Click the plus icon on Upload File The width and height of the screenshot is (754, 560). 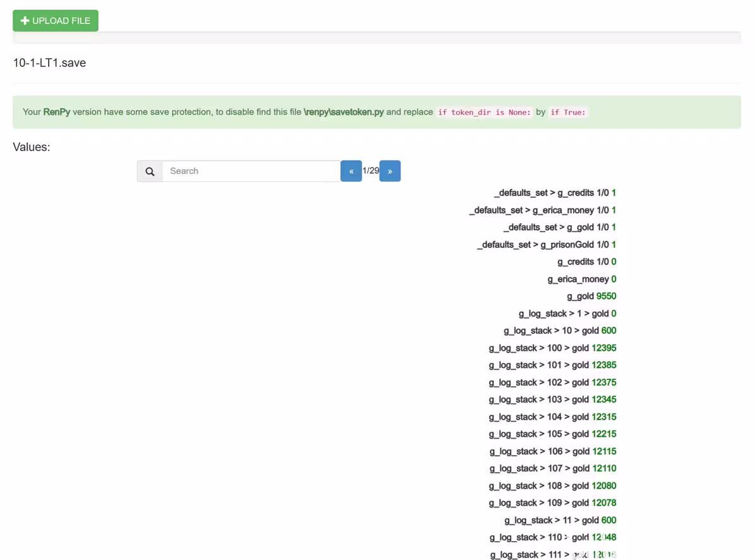(25, 21)
